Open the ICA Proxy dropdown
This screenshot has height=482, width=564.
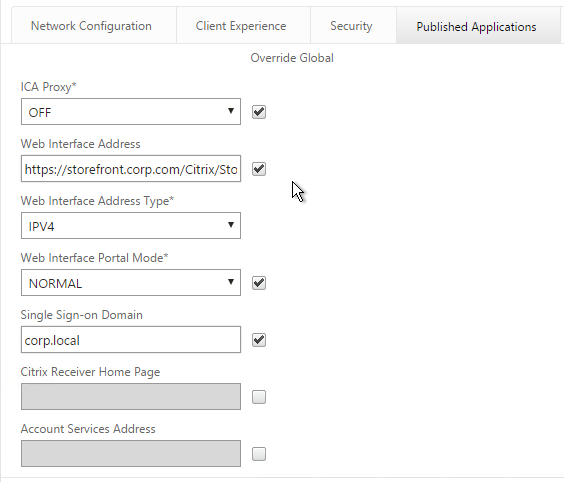(131, 112)
